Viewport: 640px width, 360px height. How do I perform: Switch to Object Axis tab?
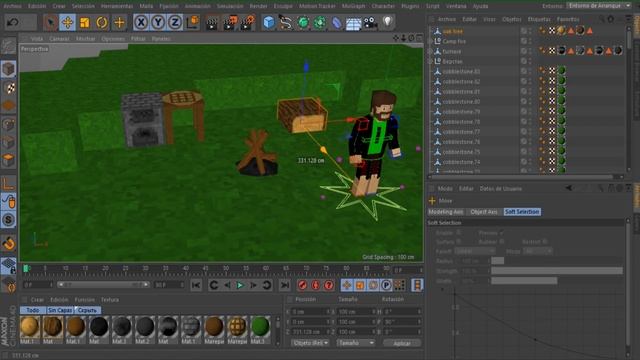[x=484, y=212]
